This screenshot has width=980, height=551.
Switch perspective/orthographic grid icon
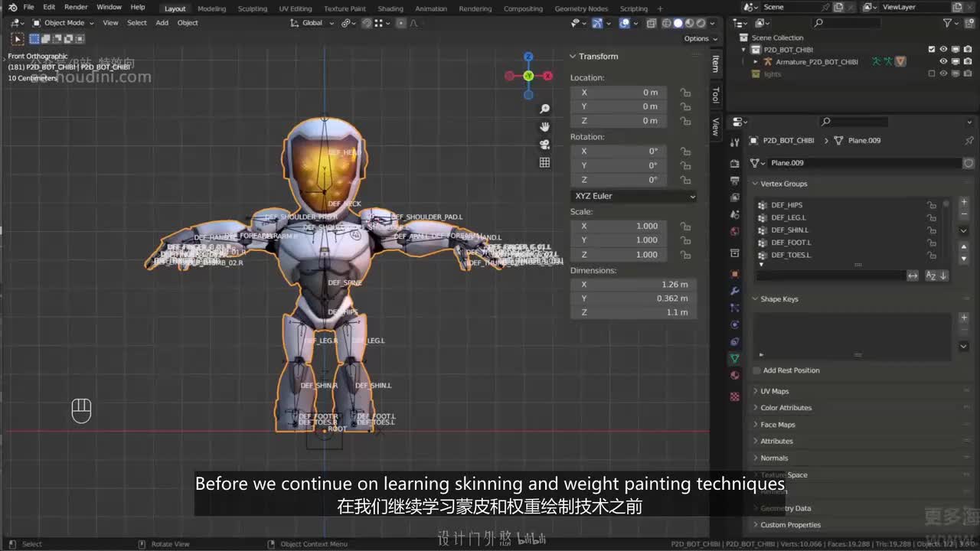545,162
